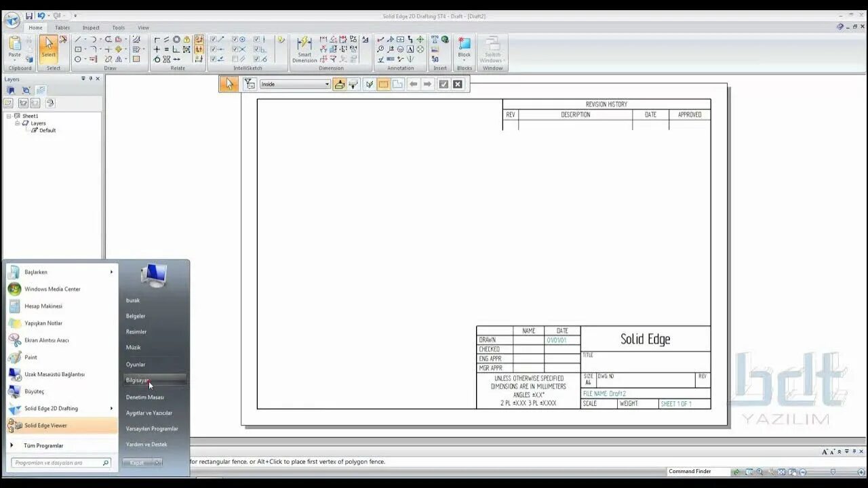Click the Selection Filter icon on fence toolbar
This screenshot has height=488, width=868.
tap(250, 84)
